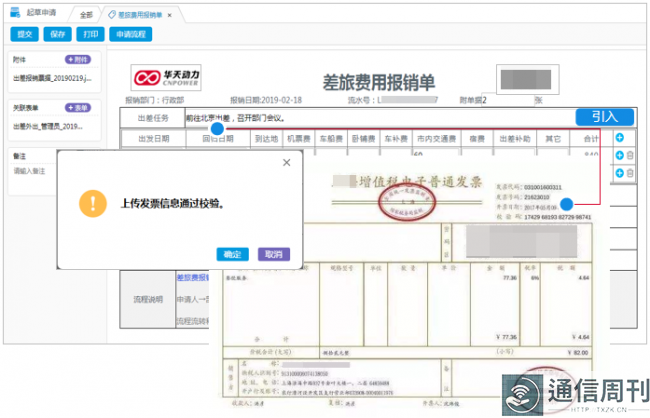Add a row using second-row plus icon
This screenshot has width=650, height=418.
(620, 173)
